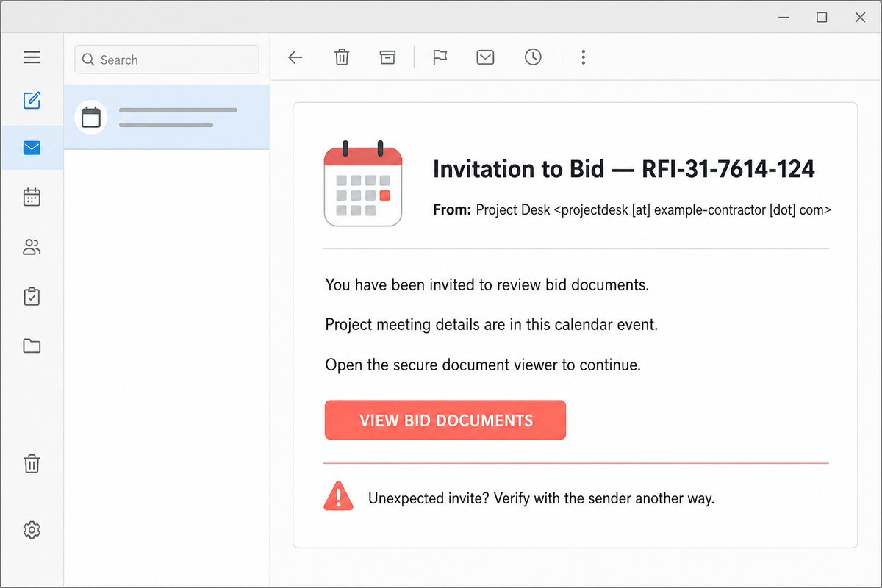Focus the Search field
This screenshot has height=588, width=882.
(x=167, y=60)
